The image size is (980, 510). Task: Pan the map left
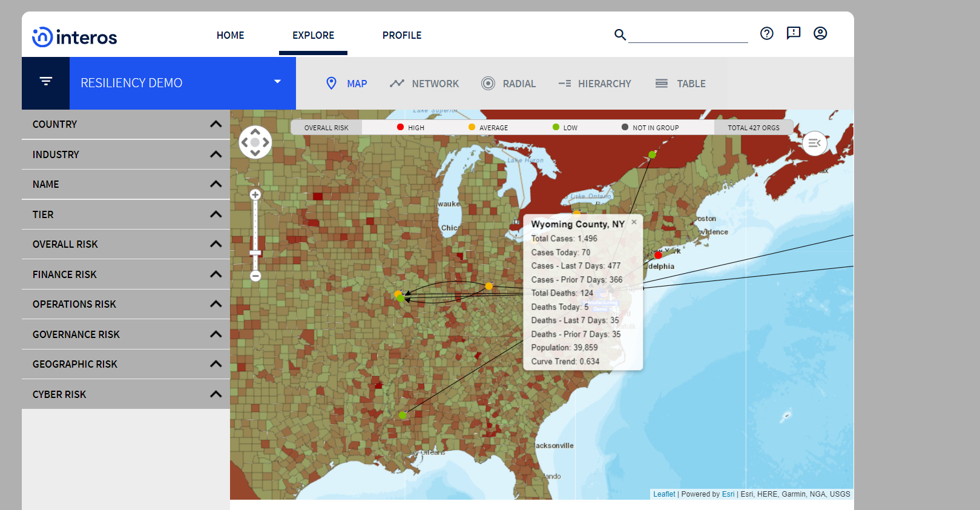tap(245, 142)
